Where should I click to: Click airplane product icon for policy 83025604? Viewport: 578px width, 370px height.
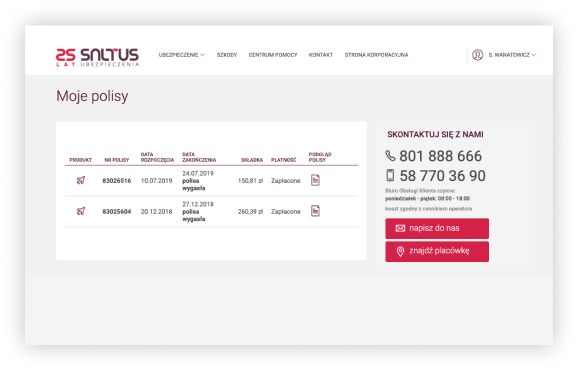pyautogui.click(x=81, y=211)
